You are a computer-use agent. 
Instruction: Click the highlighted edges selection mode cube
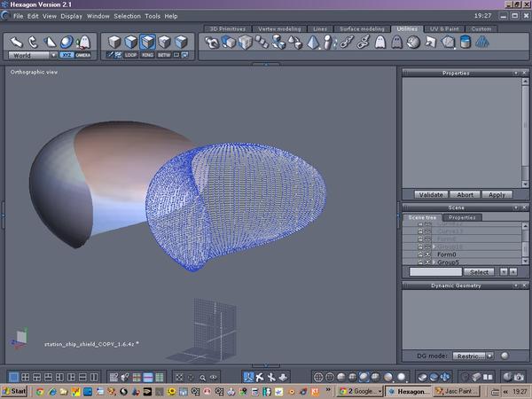click(x=147, y=42)
